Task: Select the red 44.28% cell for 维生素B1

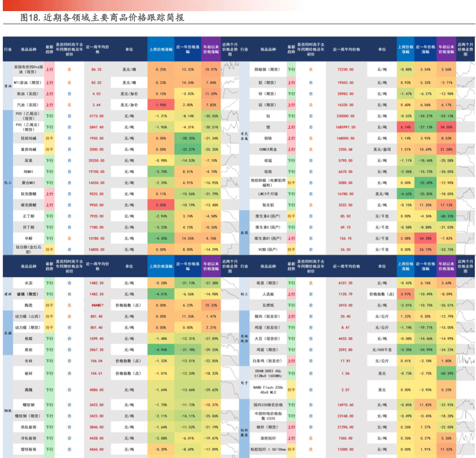Action: click(425, 238)
